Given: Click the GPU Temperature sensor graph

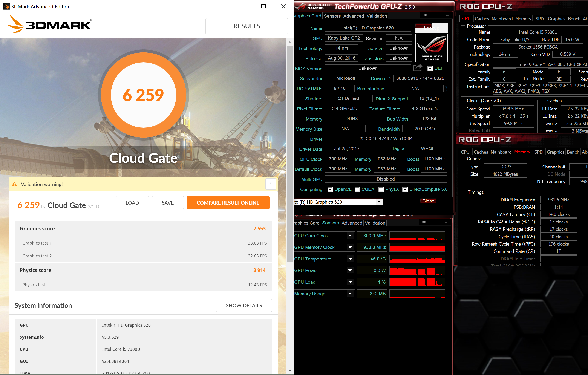Looking at the screenshot, I should click(417, 259).
